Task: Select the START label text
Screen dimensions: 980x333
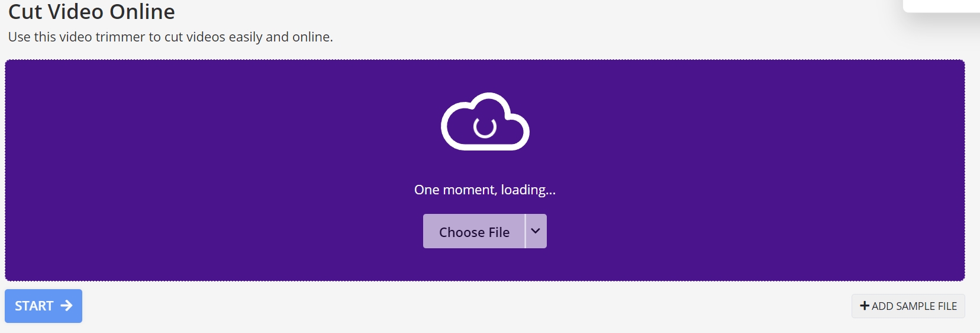Action: (x=34, y=306)
